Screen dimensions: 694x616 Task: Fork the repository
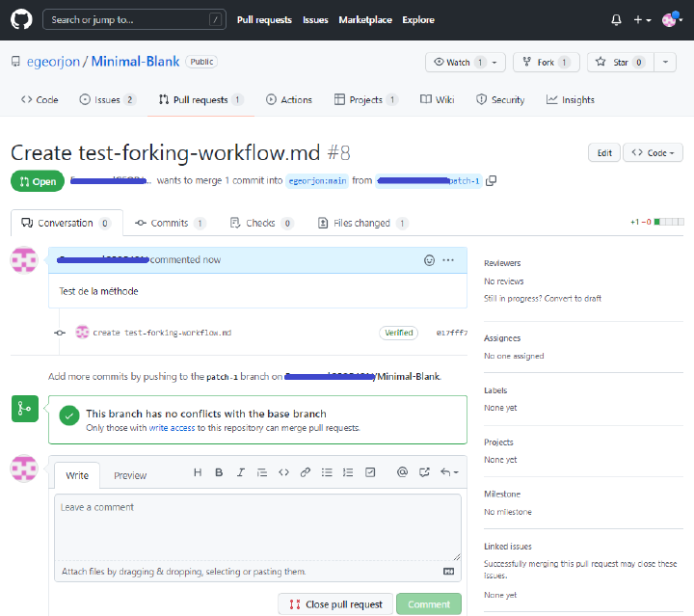[x=547, y=63]
